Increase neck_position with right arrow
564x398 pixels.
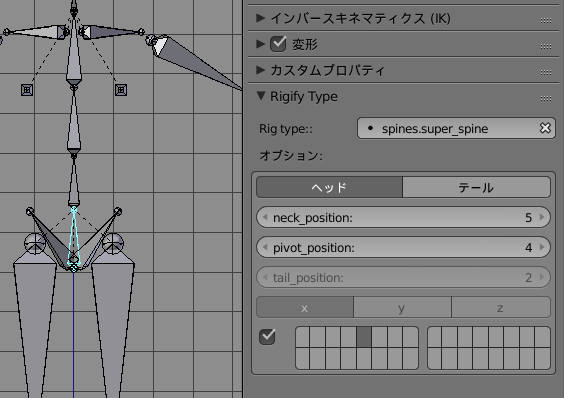(x=542, y=217)
